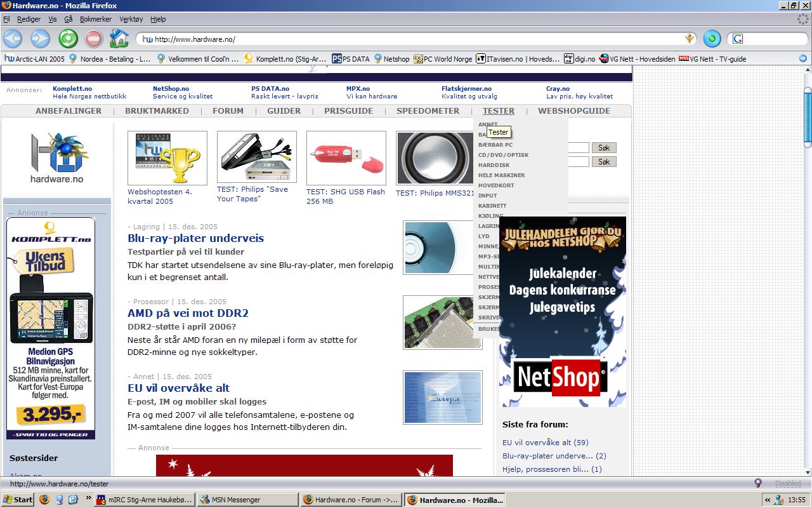Select HOVEDKORT in Tester dropdown
Image resolution: width=812 pixels, height=508 pixels.
pos(496,185)
